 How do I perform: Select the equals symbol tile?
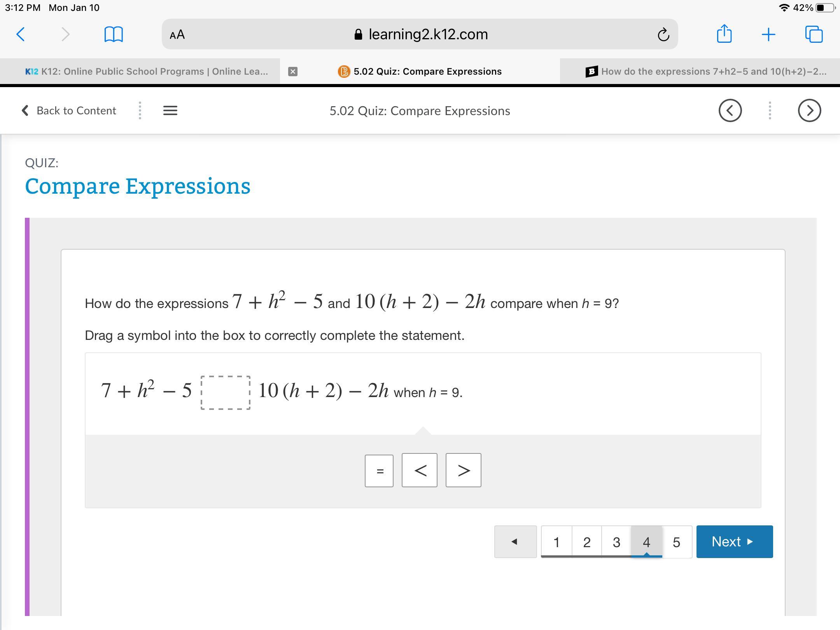[379, 471]
